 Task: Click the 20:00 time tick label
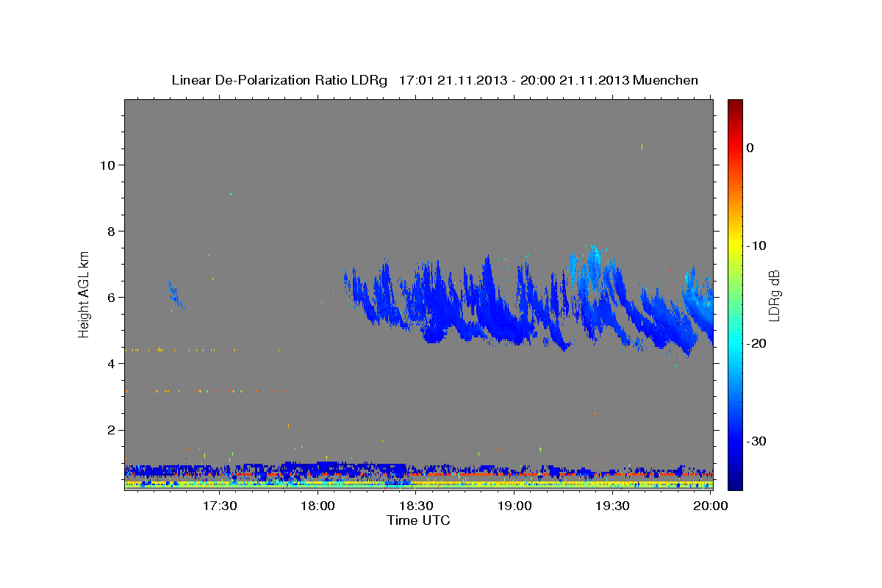pyautogui.click(x=711, y=506)
